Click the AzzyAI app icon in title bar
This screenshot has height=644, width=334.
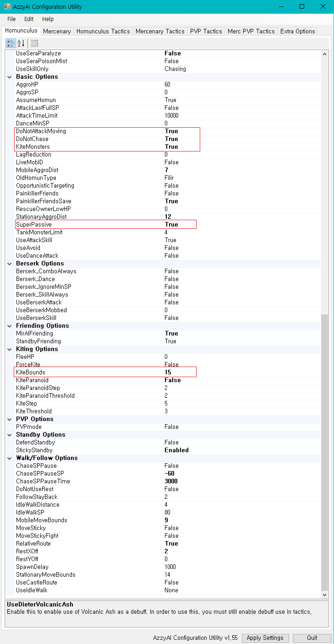pyautogui.click(x=7, y=7)
